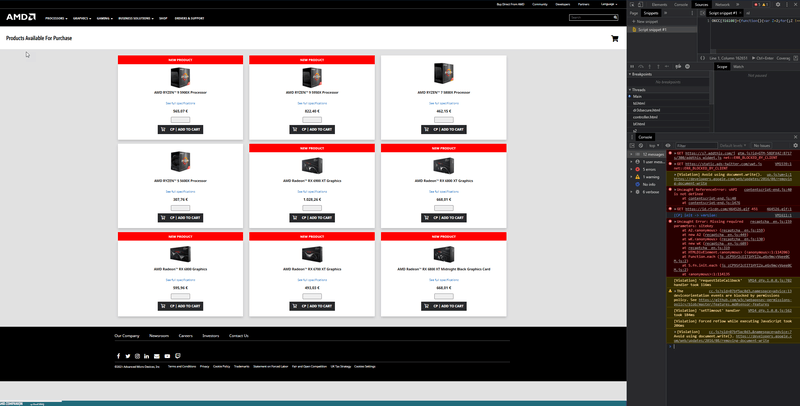Click step into debugger icon
The width and height of the screenshot is (800, 406).
tap(649, 66)
